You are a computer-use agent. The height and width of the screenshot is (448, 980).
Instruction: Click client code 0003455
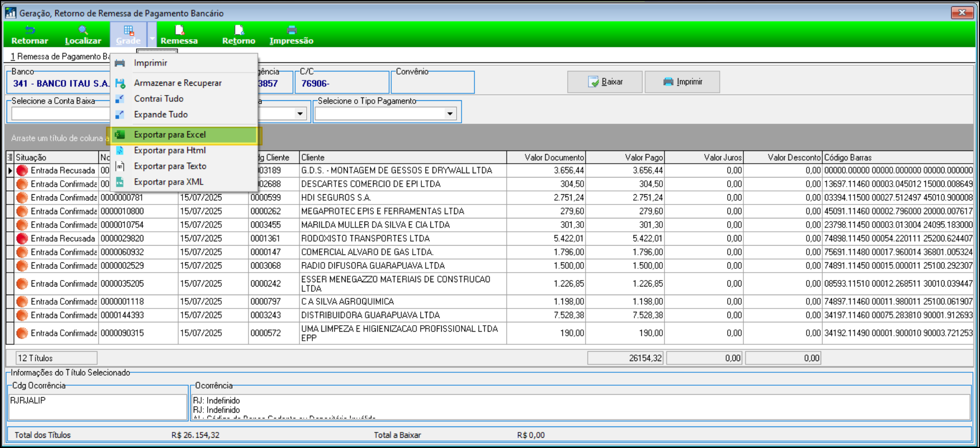coord(274,225)
